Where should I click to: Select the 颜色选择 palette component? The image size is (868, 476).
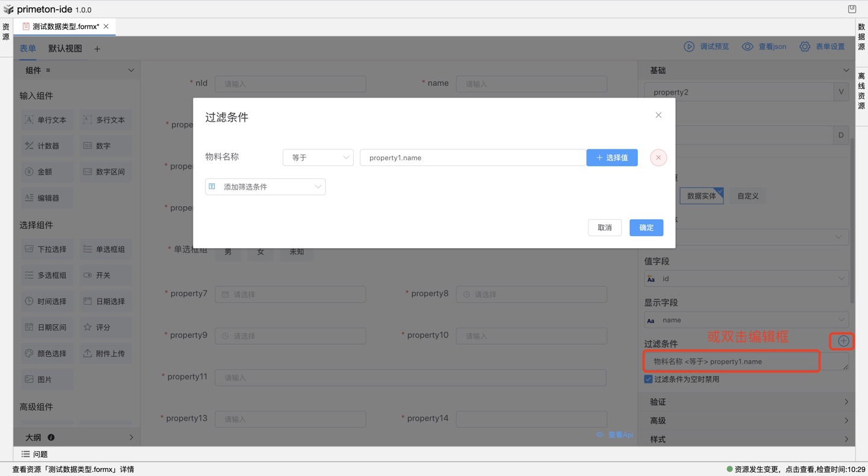[46, 354]
